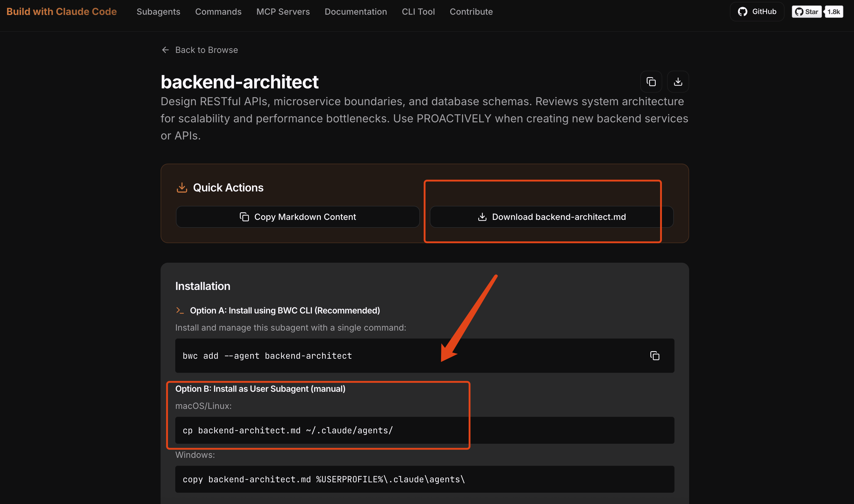Click the 1.8k star count badge
This screenshot has width=854, height=504.
[x=834, y=12]
